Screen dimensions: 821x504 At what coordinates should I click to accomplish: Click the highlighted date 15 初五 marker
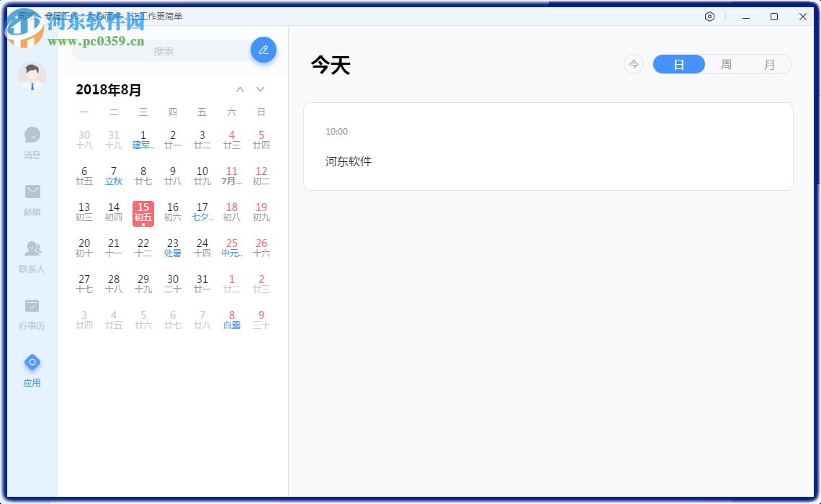pos(143,212)
